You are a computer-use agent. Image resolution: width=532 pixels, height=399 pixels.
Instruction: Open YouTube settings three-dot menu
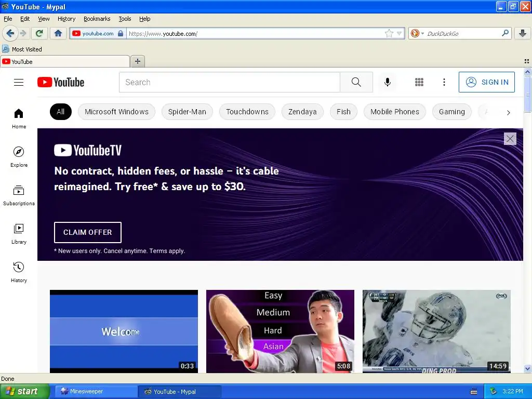[x=444, y=82]
